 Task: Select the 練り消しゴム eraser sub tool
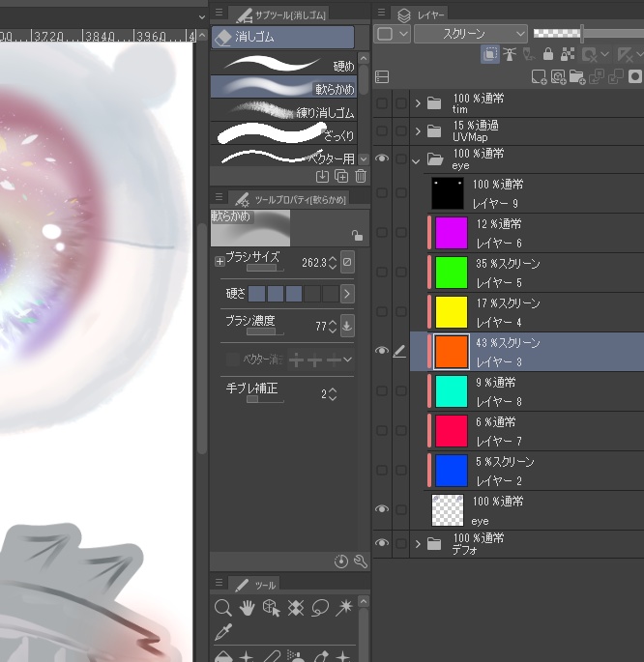click(x=283, y=110)
